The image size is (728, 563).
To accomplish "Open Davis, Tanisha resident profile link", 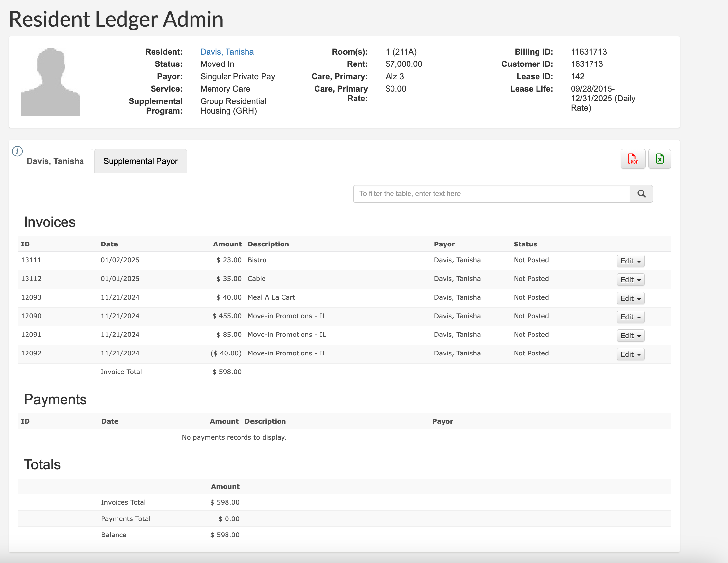I will [x=227, y=52].
